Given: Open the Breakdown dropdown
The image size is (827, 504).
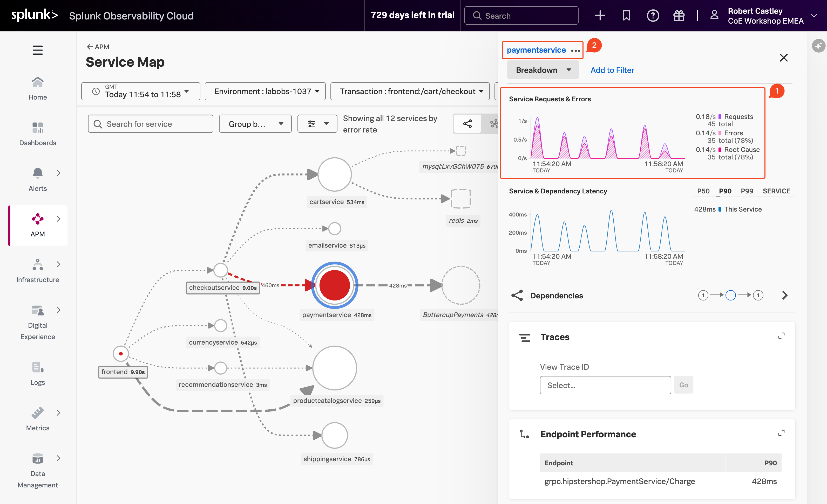Looking at the screenshot, I should click(x=543, y=70).
